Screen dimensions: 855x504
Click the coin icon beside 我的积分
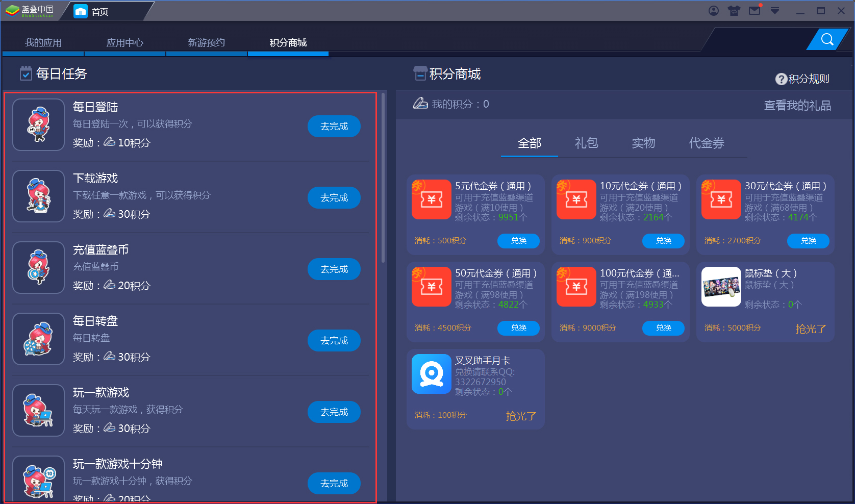pyautogui.click(x=420, y=104)
